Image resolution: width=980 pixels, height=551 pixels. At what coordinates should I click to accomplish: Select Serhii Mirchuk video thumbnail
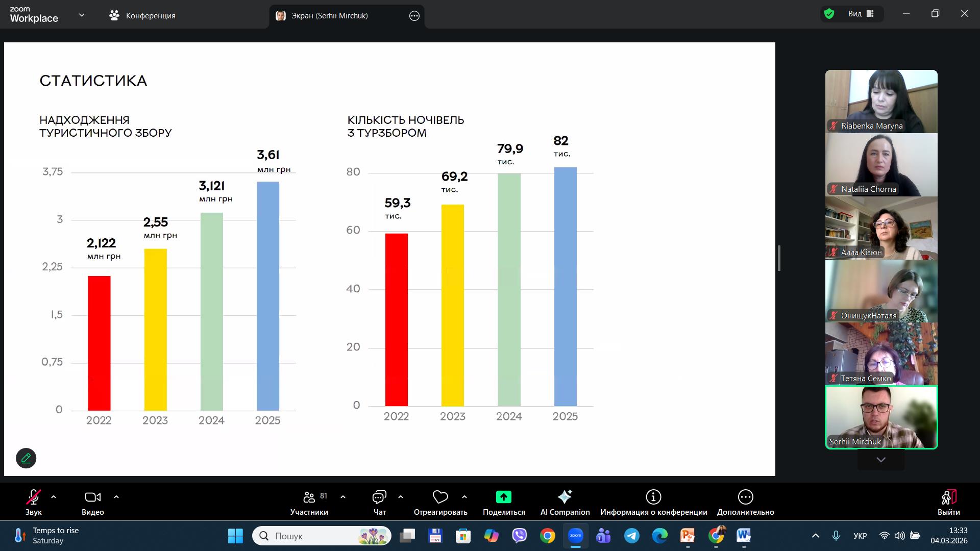pyautogui.click(x=881, y=417)
